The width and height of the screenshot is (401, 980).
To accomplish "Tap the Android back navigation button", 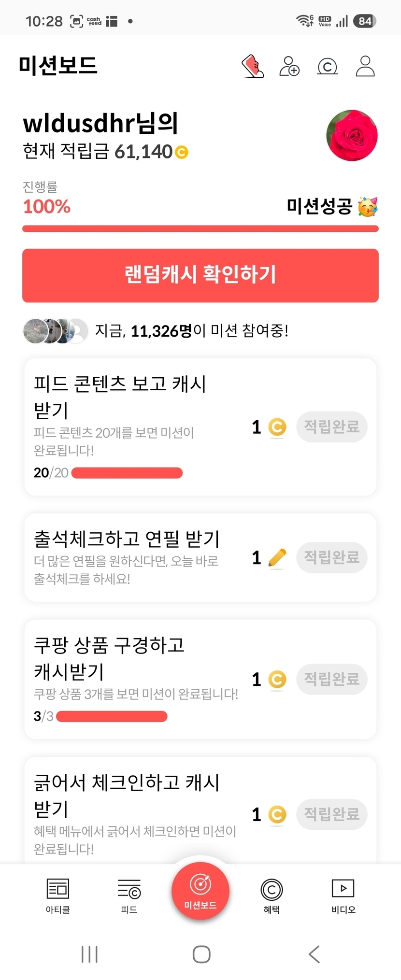I will click(x=314, y=954).
